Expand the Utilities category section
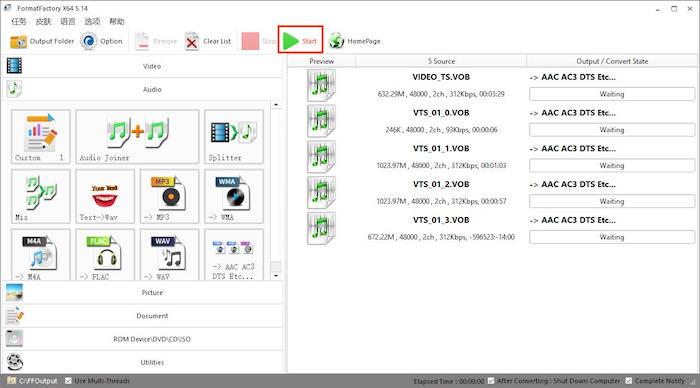Viewport: 700px width, 388px height. [x=143, y=362]
